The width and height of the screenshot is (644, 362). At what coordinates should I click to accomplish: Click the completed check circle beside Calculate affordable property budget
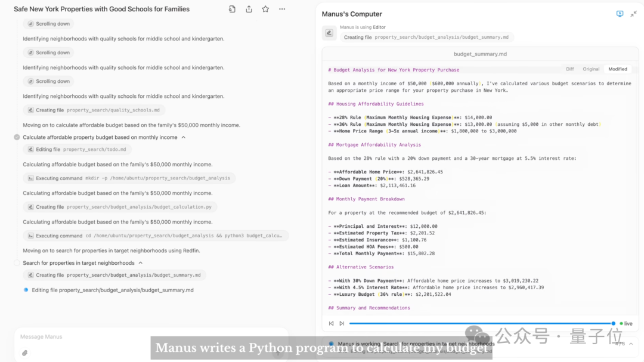coord(17,137)
